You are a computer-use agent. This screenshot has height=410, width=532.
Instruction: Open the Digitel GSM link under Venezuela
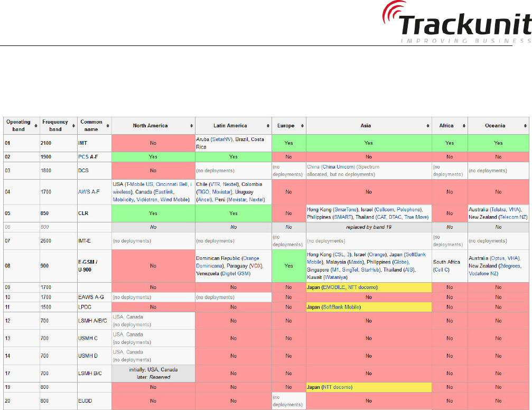pos(236,273)
